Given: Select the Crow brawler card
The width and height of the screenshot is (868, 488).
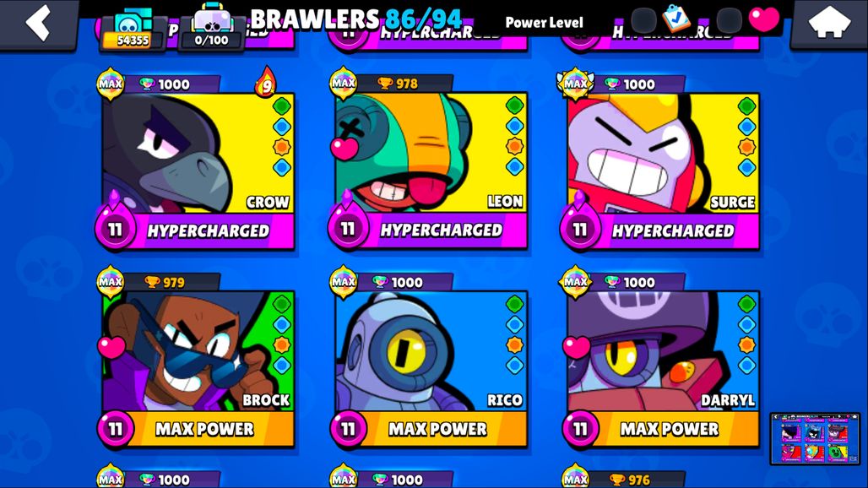Looking at the screenshot, I should click(x=198, y=160).
